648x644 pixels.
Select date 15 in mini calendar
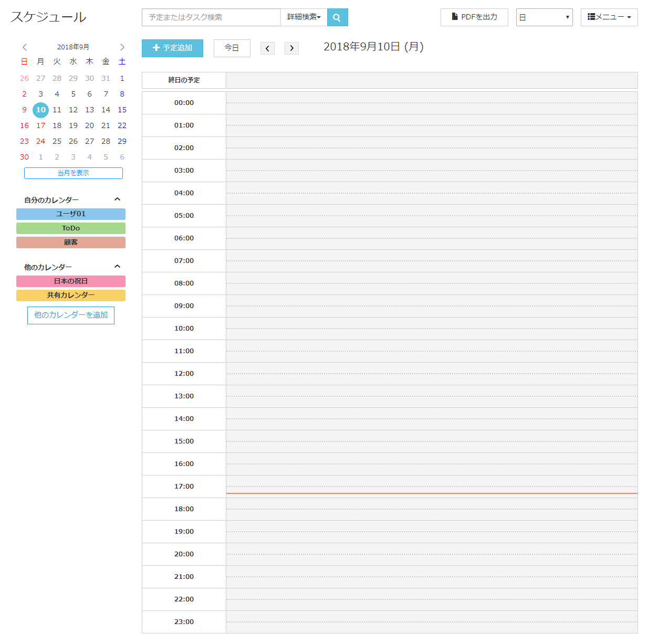[x=122, y=110]
